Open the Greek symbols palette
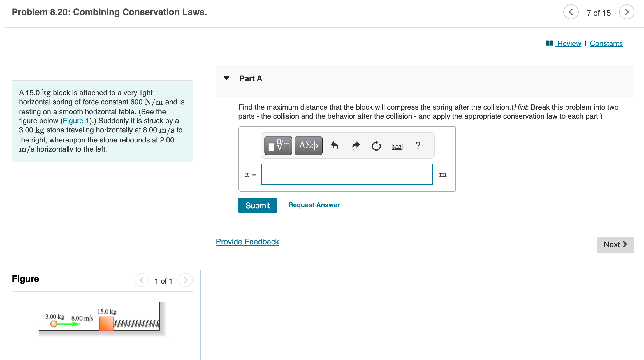Viewport: 644px width, 360px height. [x=308, y=146]
